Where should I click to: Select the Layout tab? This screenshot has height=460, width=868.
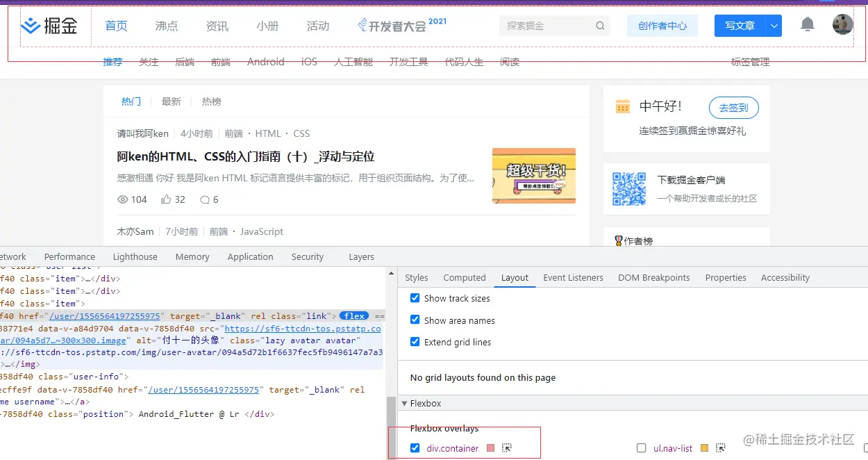515,277
